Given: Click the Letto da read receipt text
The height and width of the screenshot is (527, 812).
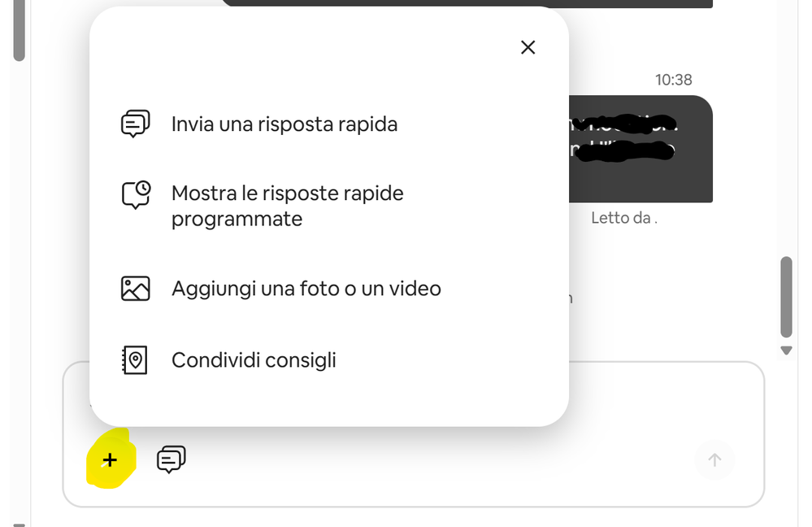Looking at the screenshot, I should tap(623, 217).
